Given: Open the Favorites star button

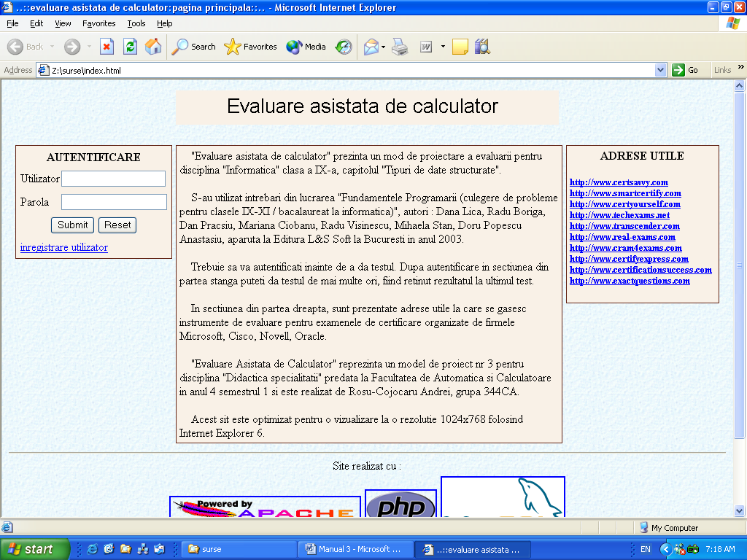Looking at the screenshot, I should 250,47.
